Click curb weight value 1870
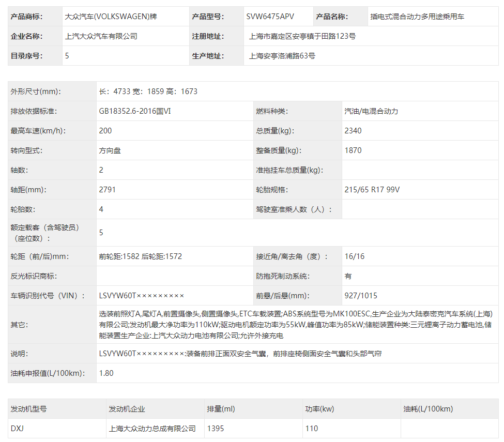The image size is (504, 442). (x=353, y=150)
